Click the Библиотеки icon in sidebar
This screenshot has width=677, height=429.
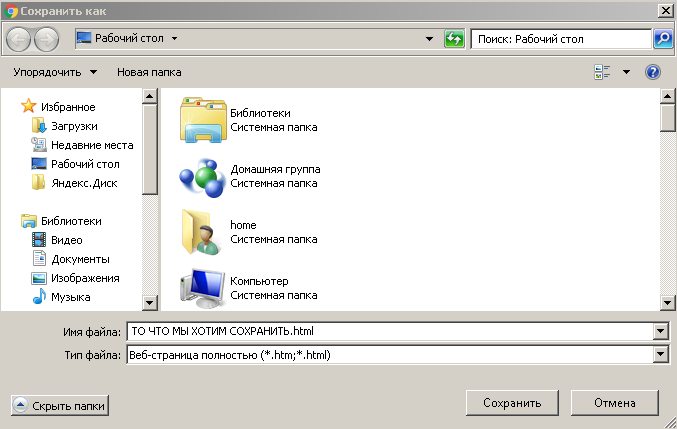[x=28, y=221]
